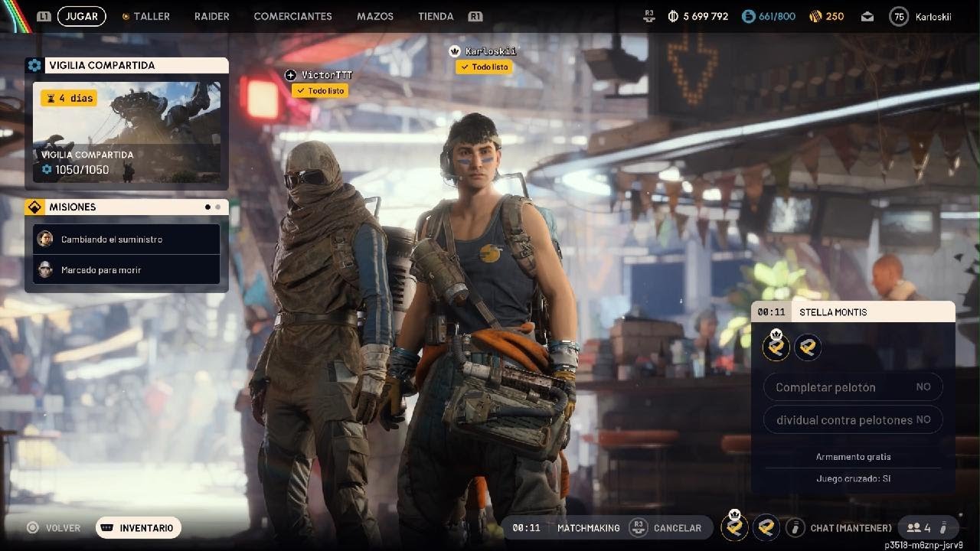Click the 00:11 timer in bottom matchmaking bar
The height and width of the screenshot is (551, 980).
pos(526,527)
